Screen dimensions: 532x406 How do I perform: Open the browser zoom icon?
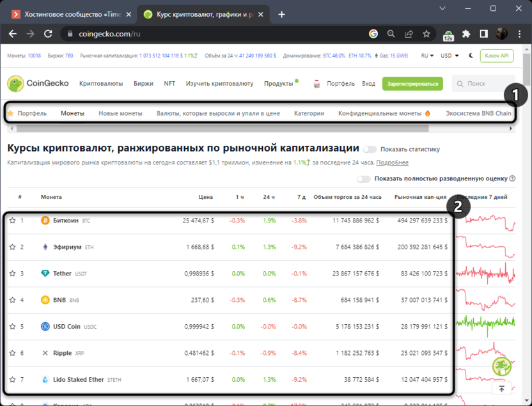coord(391,34)
